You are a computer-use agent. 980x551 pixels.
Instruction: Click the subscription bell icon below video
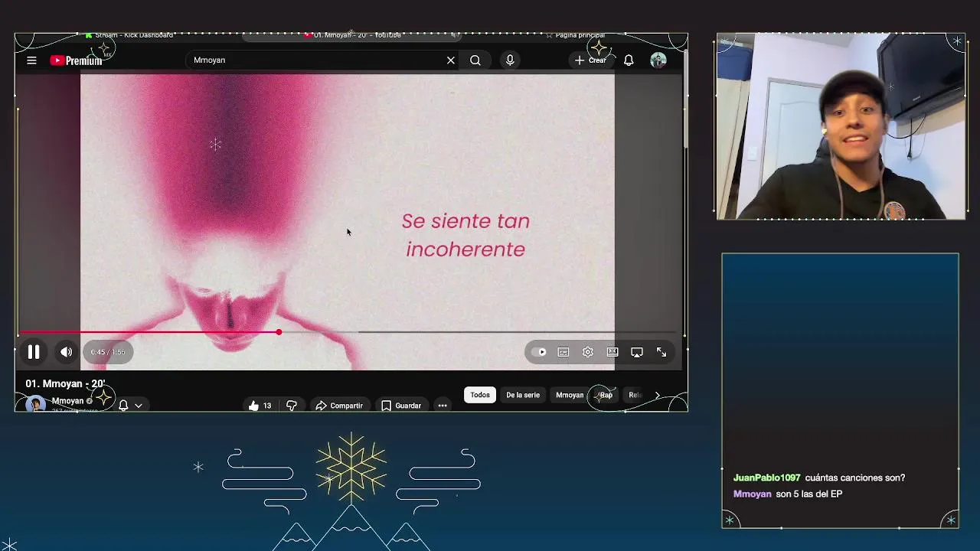click(x=122, y=406)
